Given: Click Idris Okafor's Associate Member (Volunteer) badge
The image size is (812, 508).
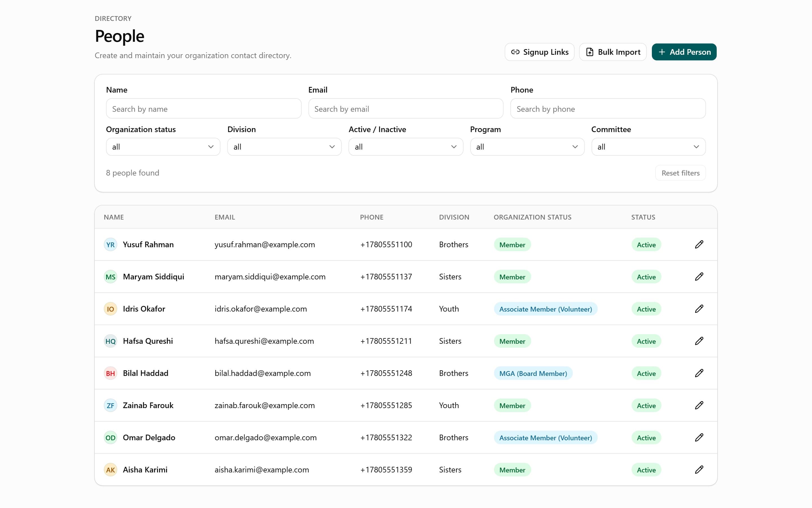Looking at the screenshot, I should 546,309.
